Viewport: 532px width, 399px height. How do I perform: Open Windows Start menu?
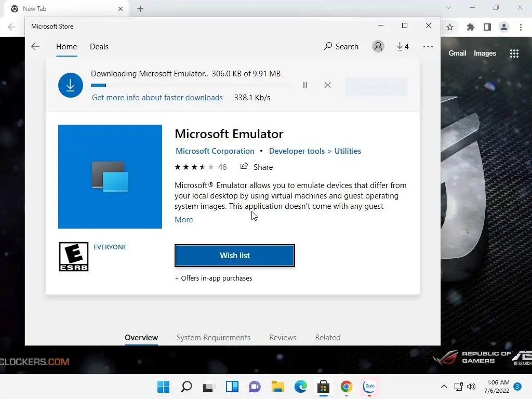click(163, 387)
